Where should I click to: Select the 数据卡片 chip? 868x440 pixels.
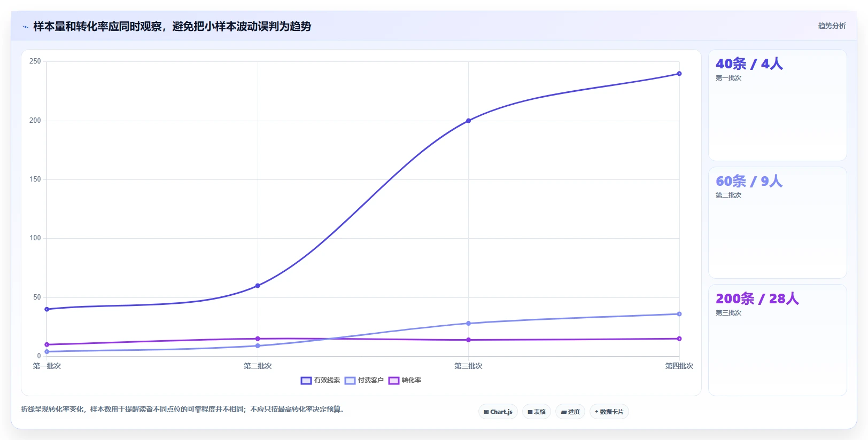[x=609, y=412]
